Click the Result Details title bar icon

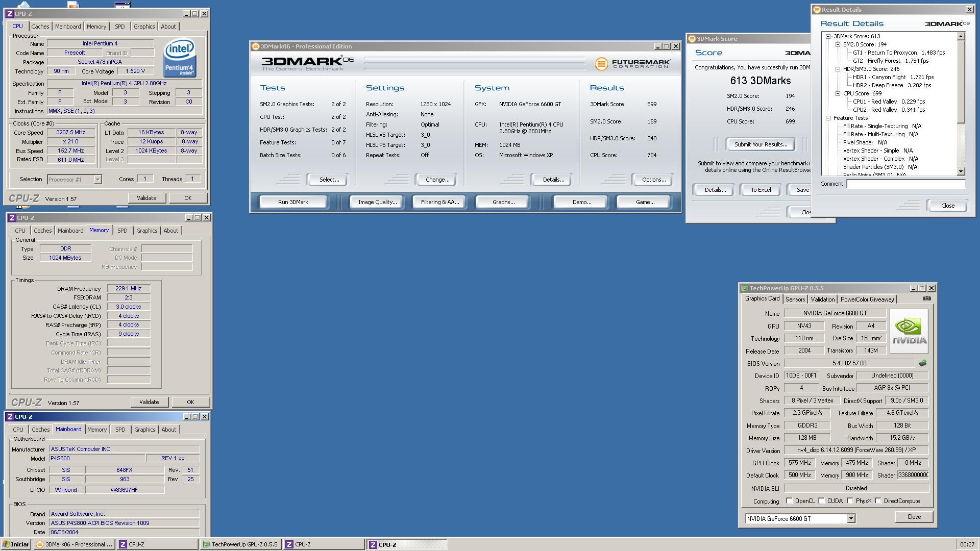[817, 10]
